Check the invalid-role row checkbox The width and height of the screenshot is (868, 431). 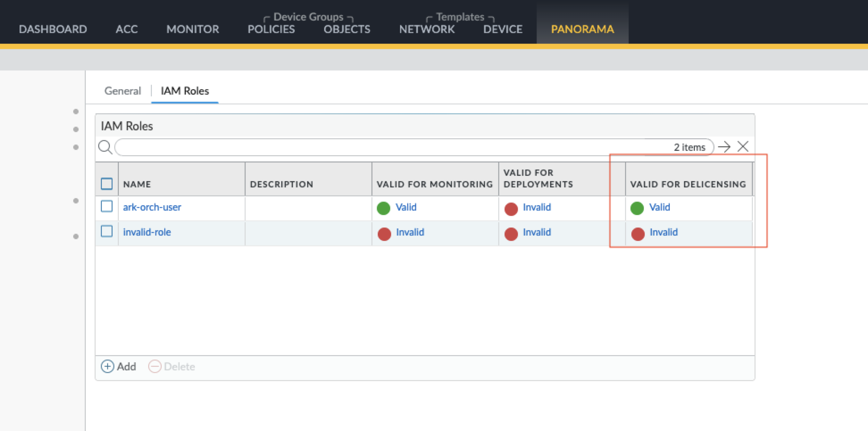point(107,231)
